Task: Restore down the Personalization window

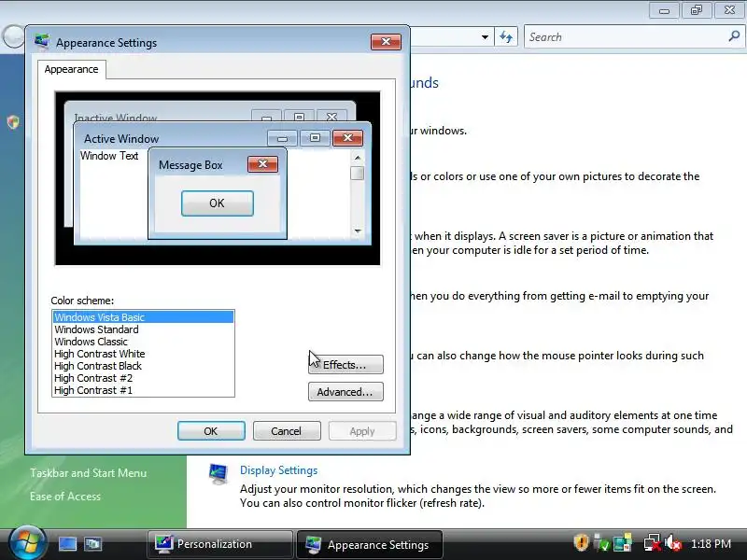Action: (x=697, y=10)
